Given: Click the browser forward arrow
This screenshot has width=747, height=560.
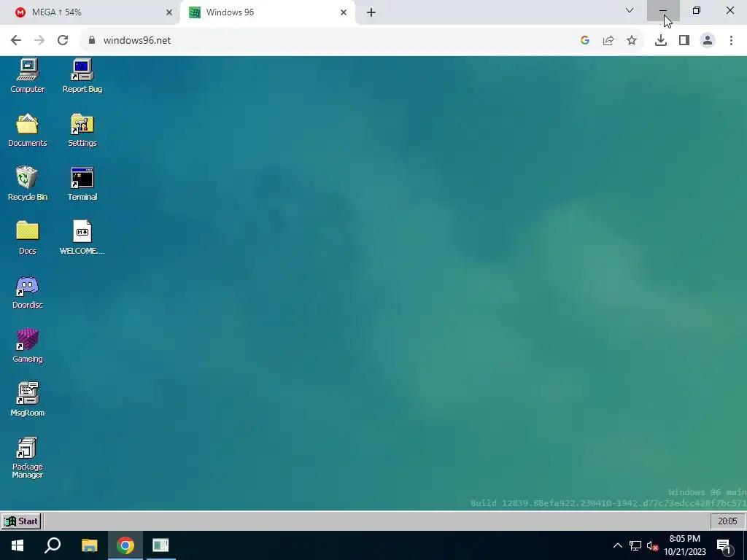Looking at the screenshot, I should pyautogui.click(x=39, y=40).
